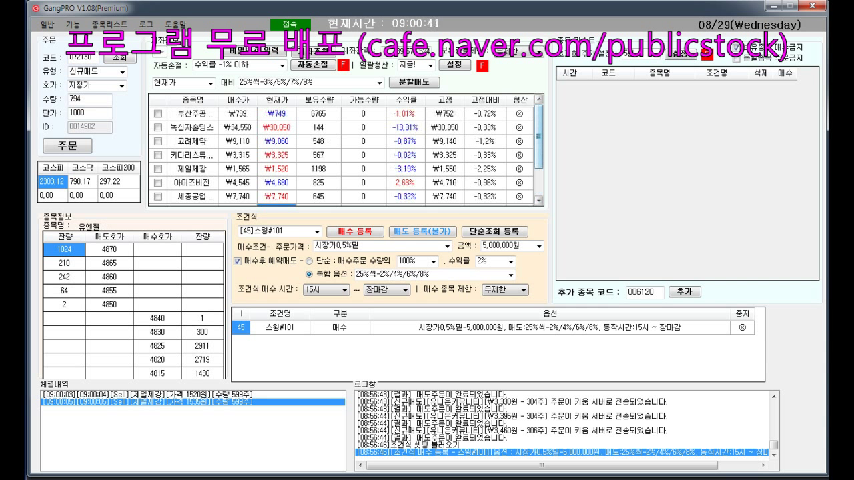
Task: Click the ⊗ icon in the 아이즈비전 row
Action: pyautogui.click(x=519, y=183)
